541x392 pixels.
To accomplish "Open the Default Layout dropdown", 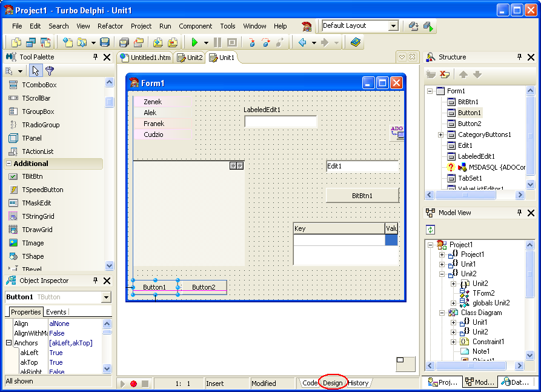I will (393, 25).
